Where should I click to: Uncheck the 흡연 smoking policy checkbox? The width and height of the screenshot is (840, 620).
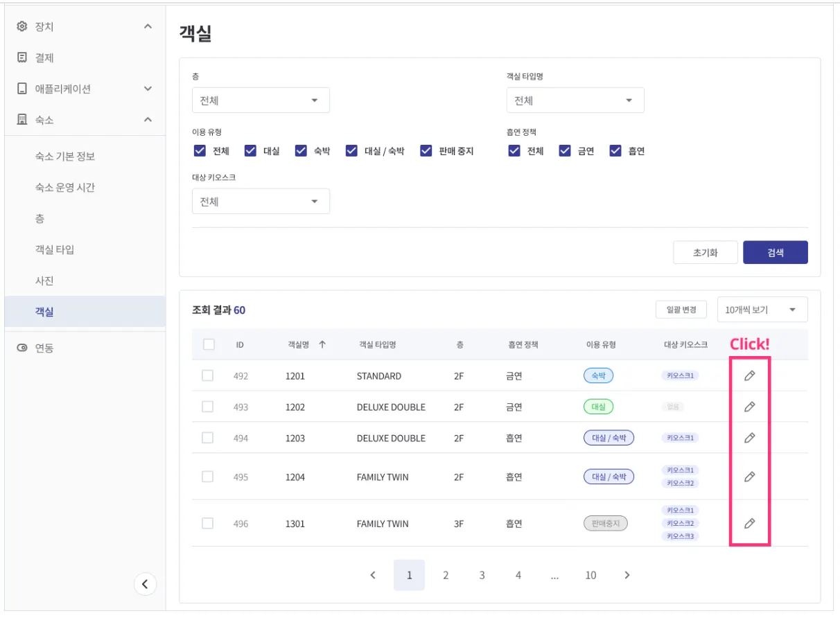615,151
